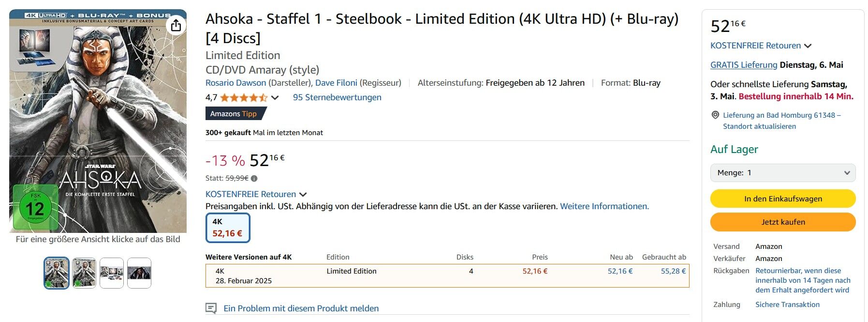This screenshot has height=322, width=868.
Task: Click the report problem speech bubble icon
Action: tap(211, 308)
